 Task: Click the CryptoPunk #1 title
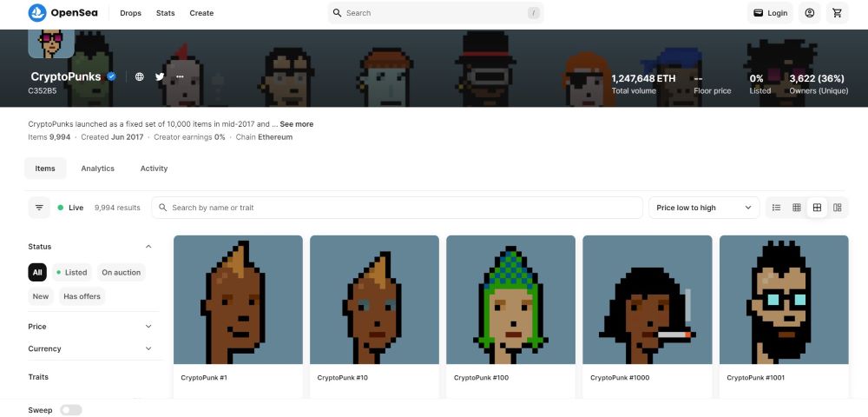(x=204, y=378)
